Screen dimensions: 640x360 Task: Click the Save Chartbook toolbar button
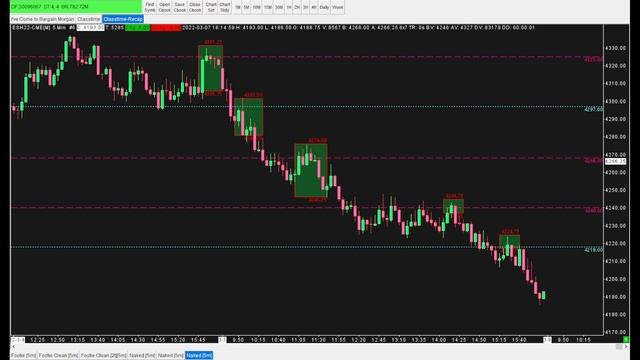[180, 7]
